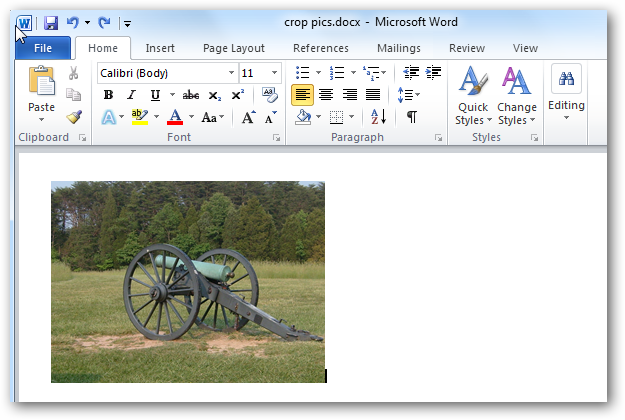Toggle Subscript formatting
This screenshot has height=420, width=625.
[214, 96]
